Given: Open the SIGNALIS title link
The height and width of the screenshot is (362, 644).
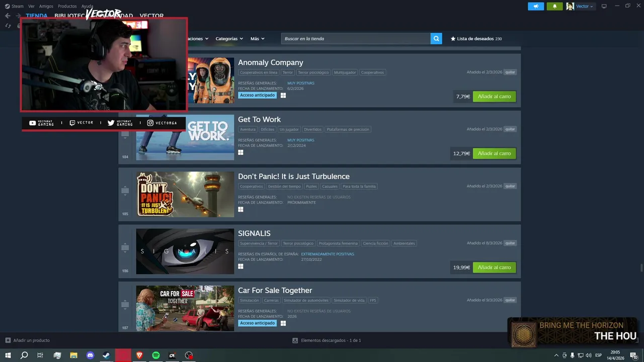Looking at the screenshot, I should click(254, 233).
